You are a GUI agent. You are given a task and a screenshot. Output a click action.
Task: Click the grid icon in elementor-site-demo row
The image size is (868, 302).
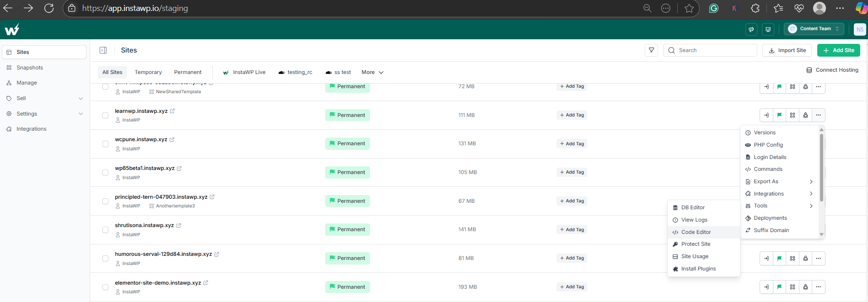pos(793,287)
